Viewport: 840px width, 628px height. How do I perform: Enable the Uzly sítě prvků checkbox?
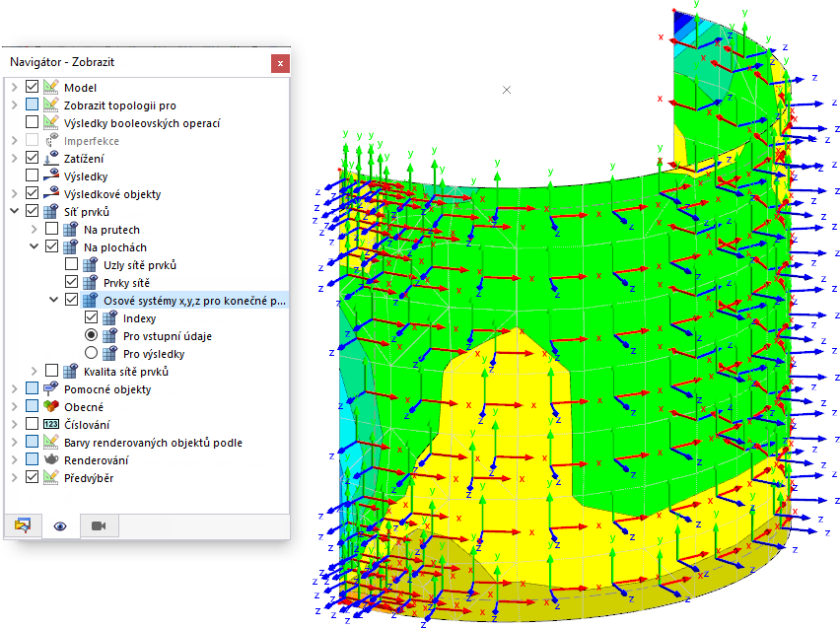click(x=71, y=265)
